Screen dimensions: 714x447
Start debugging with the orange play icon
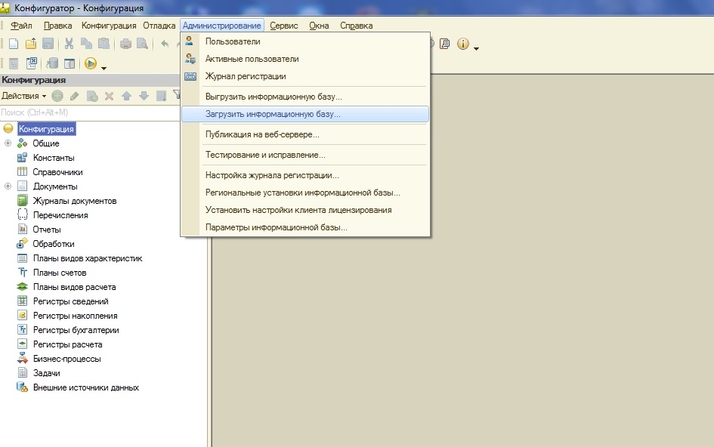[90, 64]
